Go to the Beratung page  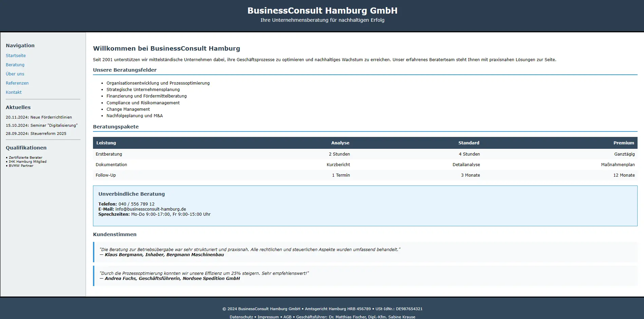15,65
